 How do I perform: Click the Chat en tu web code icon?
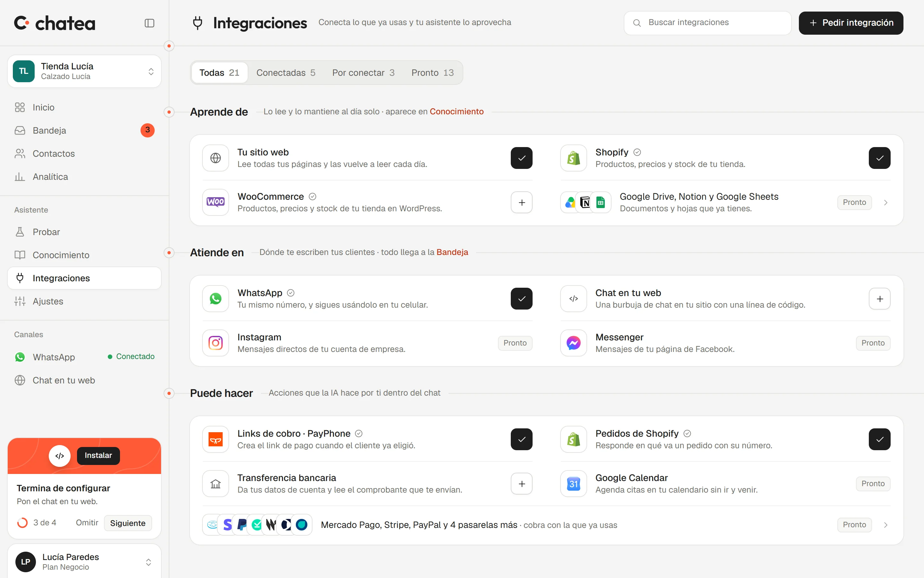pyautogui.click(x=574, y=299)
